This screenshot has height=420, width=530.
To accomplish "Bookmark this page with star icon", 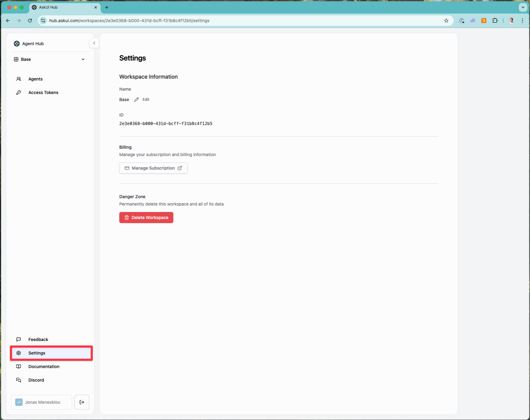I will (x=446, y=21).
